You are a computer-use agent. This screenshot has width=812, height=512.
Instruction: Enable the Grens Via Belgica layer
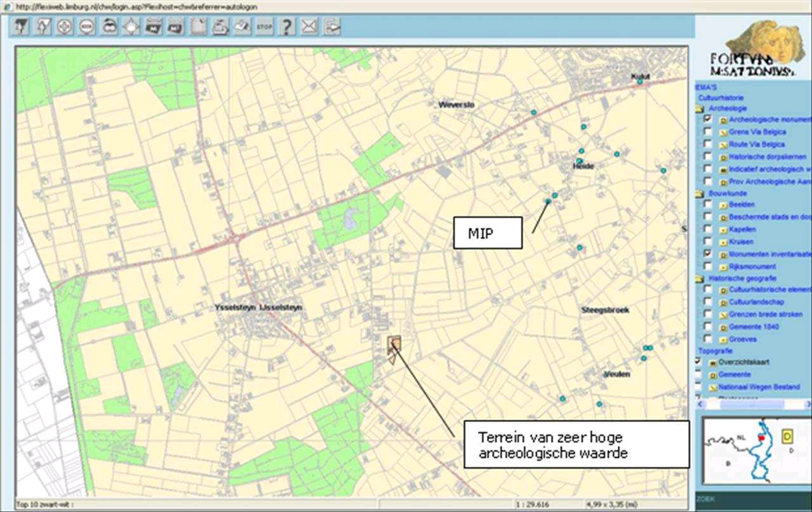[x=707, y=131]
